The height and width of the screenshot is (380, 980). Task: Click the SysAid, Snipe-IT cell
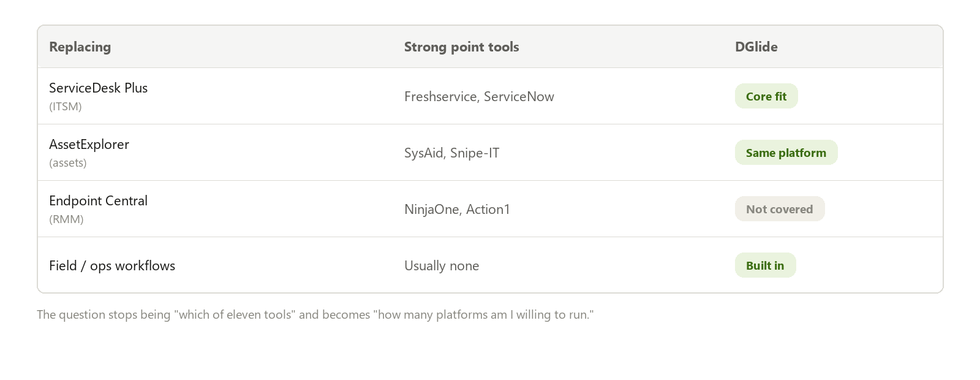(452, 153)
